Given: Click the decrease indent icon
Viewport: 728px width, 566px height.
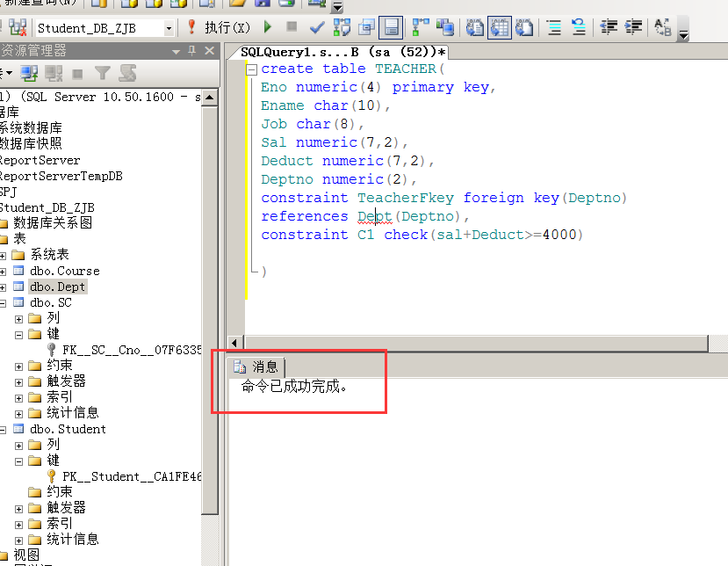Looking at the screenshot, I should [609, 27].
